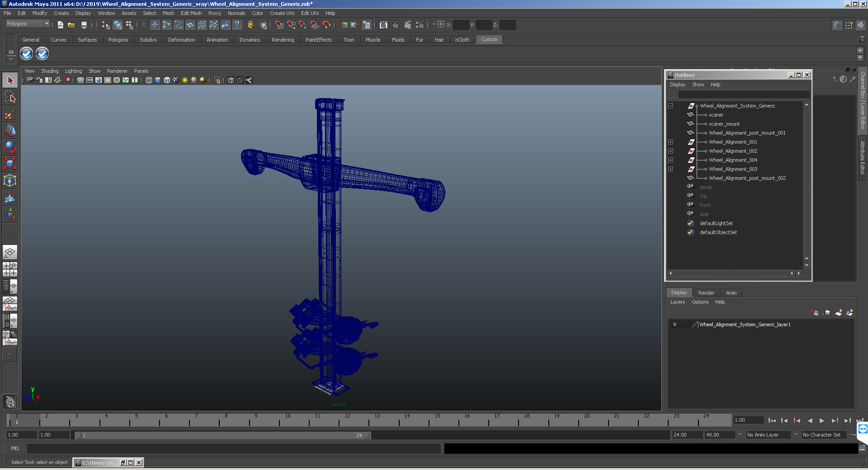Open the Script Editor icon
This screenshot has width=868, height=470.
[x=862, y=448]
